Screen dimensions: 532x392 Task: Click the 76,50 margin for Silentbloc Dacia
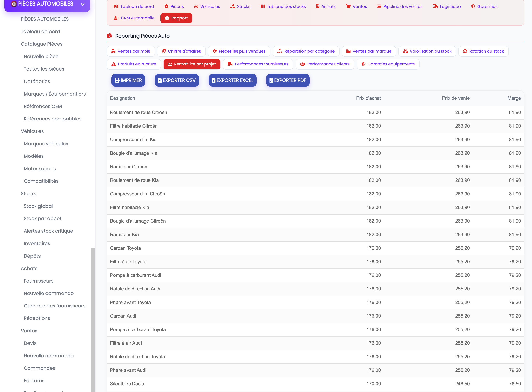515,384
